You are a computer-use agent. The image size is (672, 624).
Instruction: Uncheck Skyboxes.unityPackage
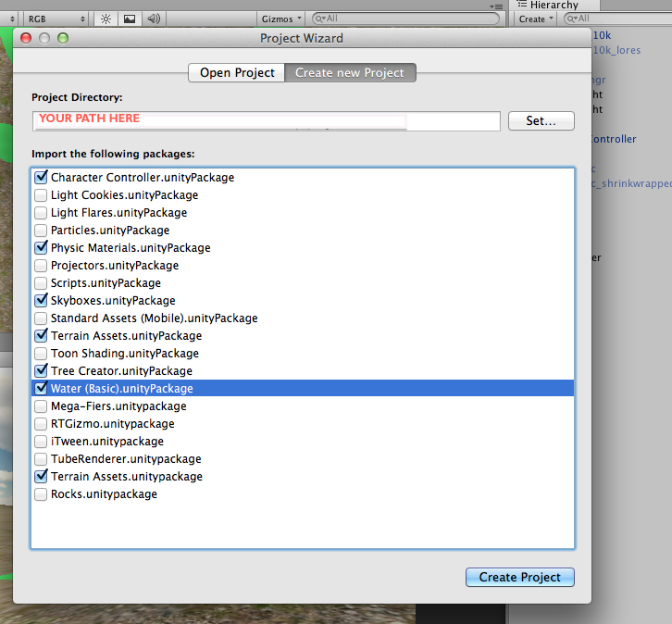click(x=41, y=300)
